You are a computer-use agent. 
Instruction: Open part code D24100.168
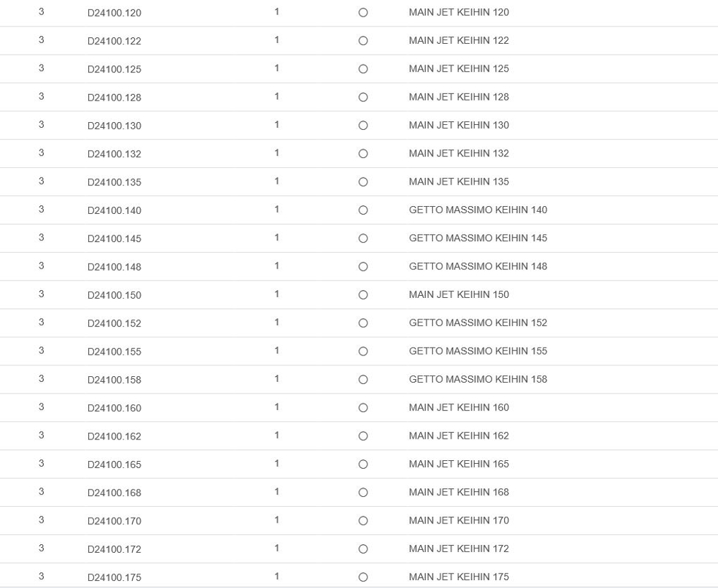(114, 493)
